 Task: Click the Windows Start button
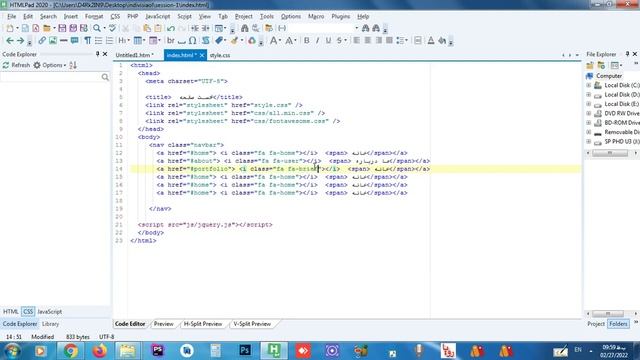point(12,351)
